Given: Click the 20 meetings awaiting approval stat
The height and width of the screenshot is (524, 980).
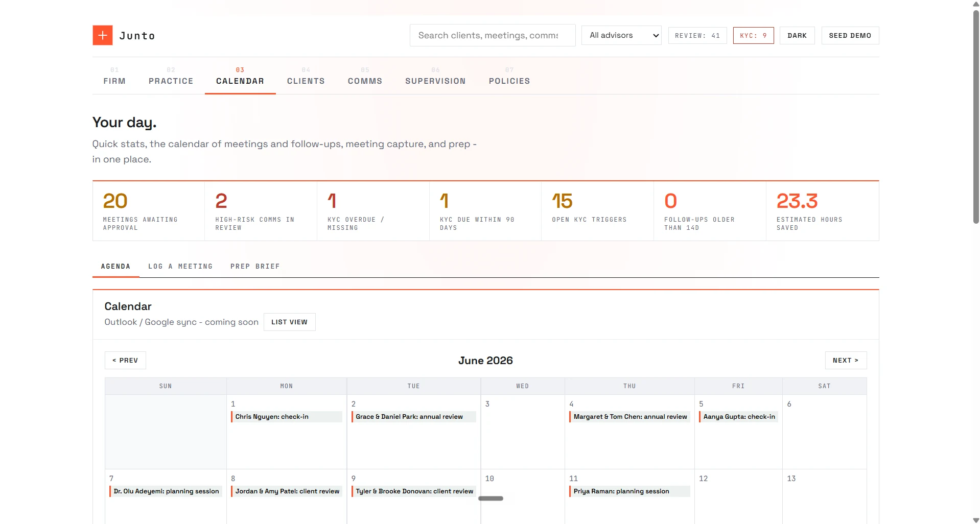Looking at the screenshot, I should pyautogui.click(x=149, y=211).
